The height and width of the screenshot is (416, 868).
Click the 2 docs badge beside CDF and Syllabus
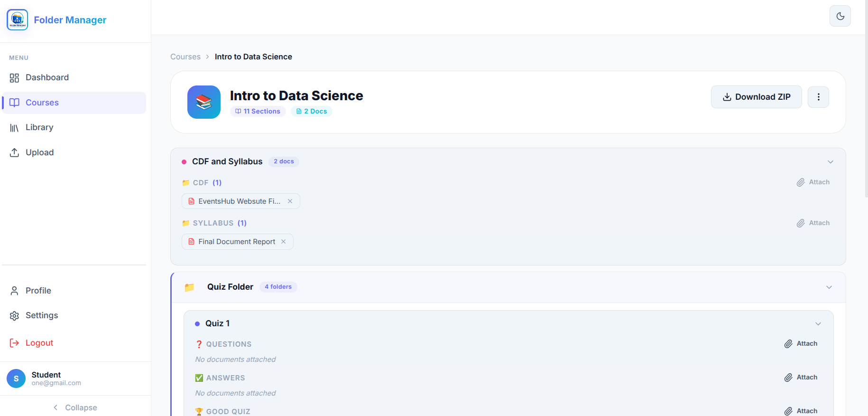[x=284, y=161]
